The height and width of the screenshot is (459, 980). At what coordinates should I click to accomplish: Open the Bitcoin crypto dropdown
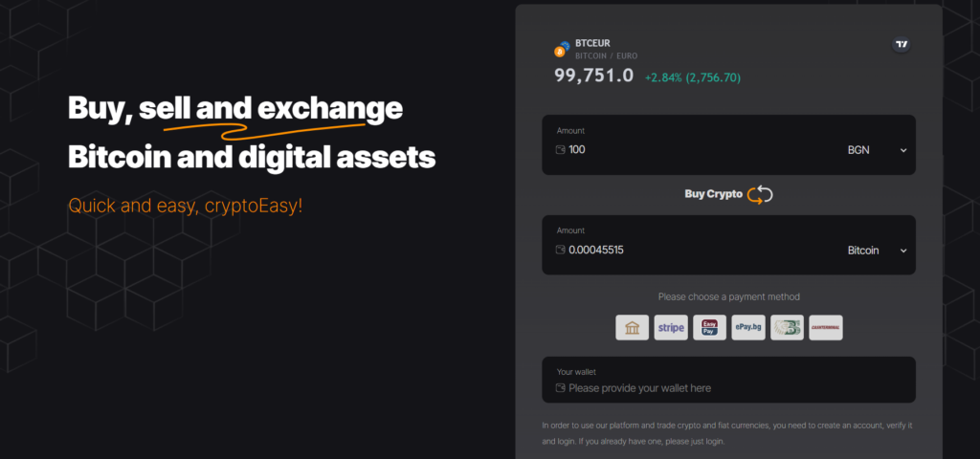pos(877,251)
